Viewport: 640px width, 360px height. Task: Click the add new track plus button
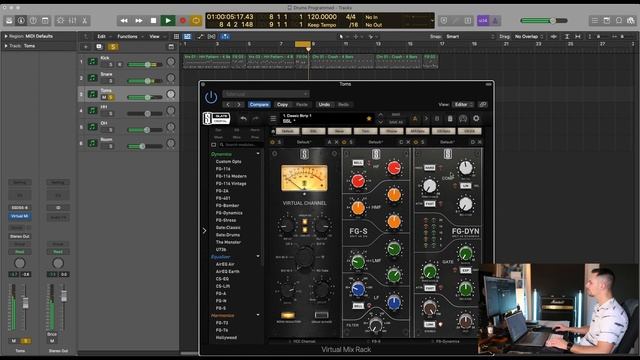(x=86, y=47)
